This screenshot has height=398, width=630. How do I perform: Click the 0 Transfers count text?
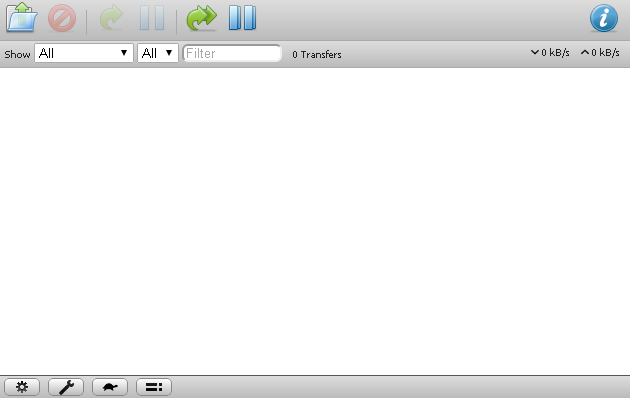[317, 54]
